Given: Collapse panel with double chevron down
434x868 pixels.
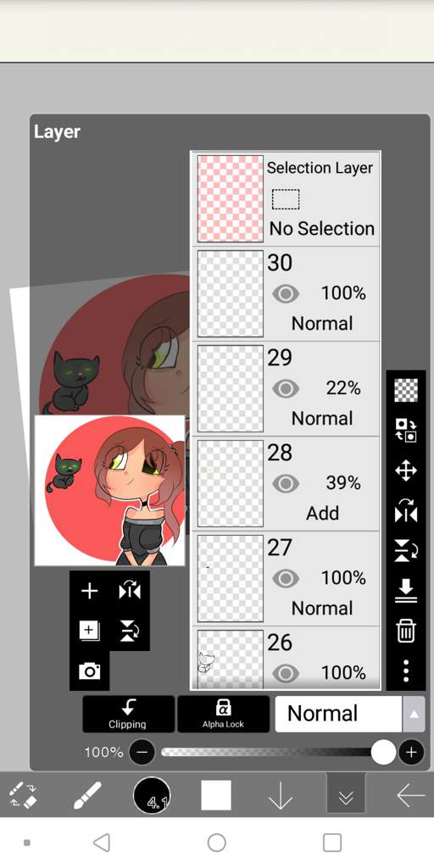Looking at the screenshot, I should [x=346, y=795].
